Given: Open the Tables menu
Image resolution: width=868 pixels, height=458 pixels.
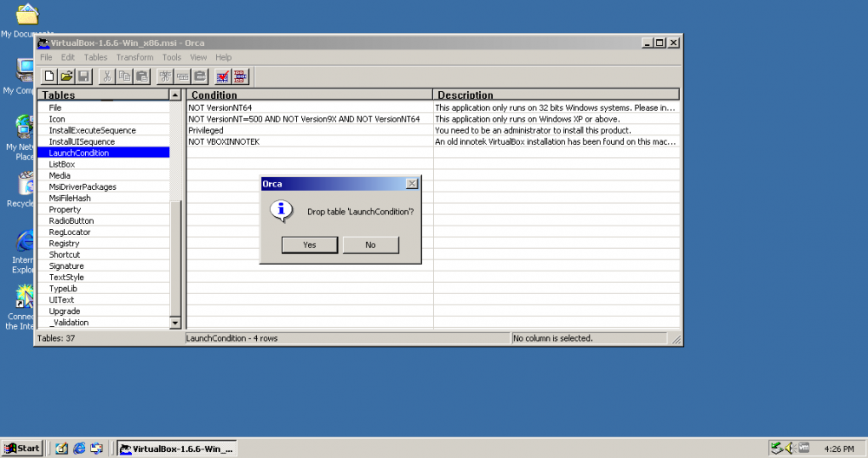Looking at the screenshot, I should click(95, 57).
